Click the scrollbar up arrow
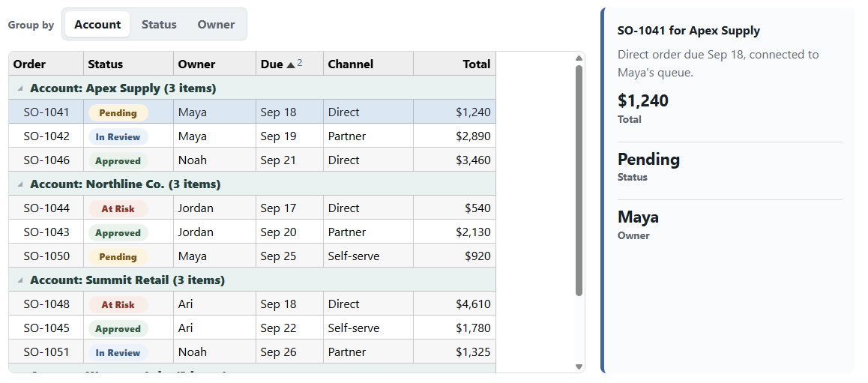 click(579, 58)
